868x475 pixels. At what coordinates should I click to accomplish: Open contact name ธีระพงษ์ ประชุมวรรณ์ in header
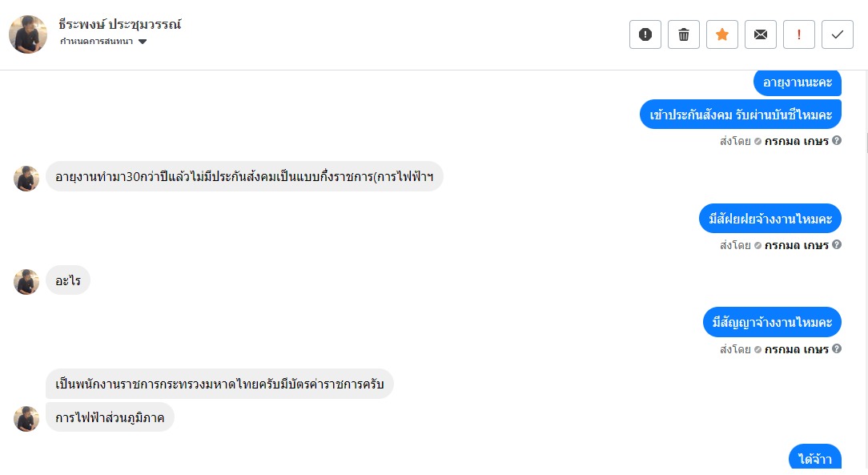pos(120,24)
